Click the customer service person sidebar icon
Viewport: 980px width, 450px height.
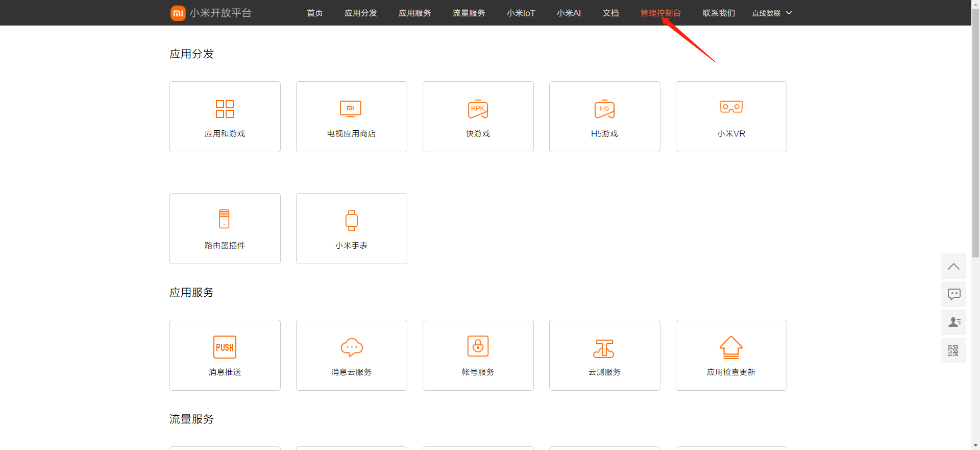(x=953, y=322)
